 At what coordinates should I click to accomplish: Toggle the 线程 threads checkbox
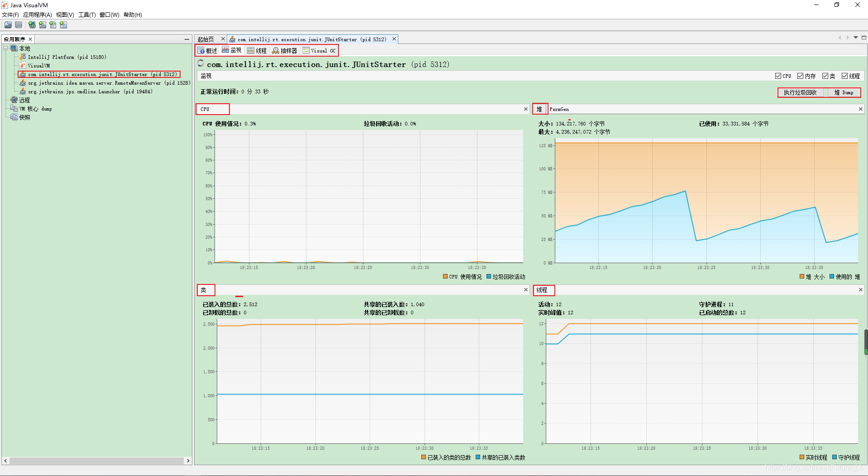(x=844, y=76)
